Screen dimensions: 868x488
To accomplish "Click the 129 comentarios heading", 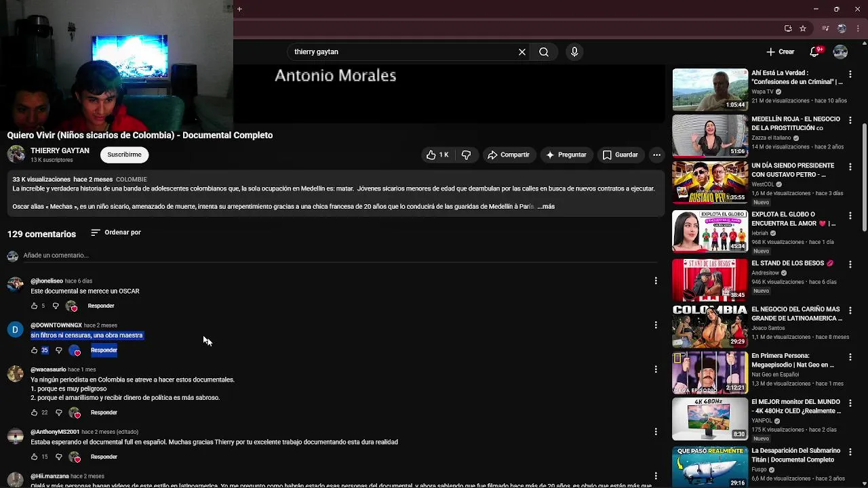I will (41, 234).
